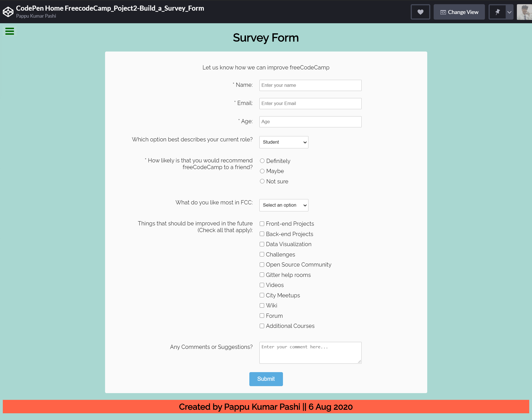Focus the Name input field
Screen dimensions: 532x420
pos(310,85)
